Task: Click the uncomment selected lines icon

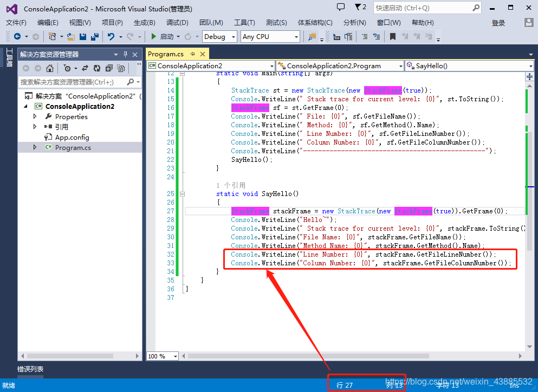Action: click(377, 36)
